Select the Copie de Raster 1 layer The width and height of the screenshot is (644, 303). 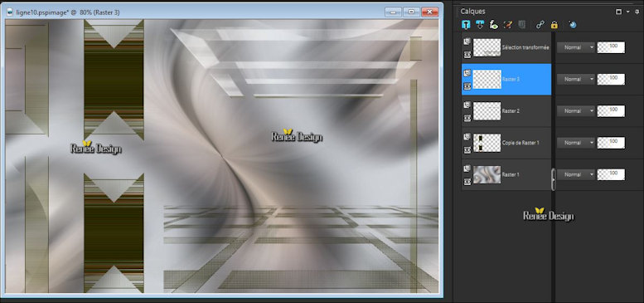(506, 143)
